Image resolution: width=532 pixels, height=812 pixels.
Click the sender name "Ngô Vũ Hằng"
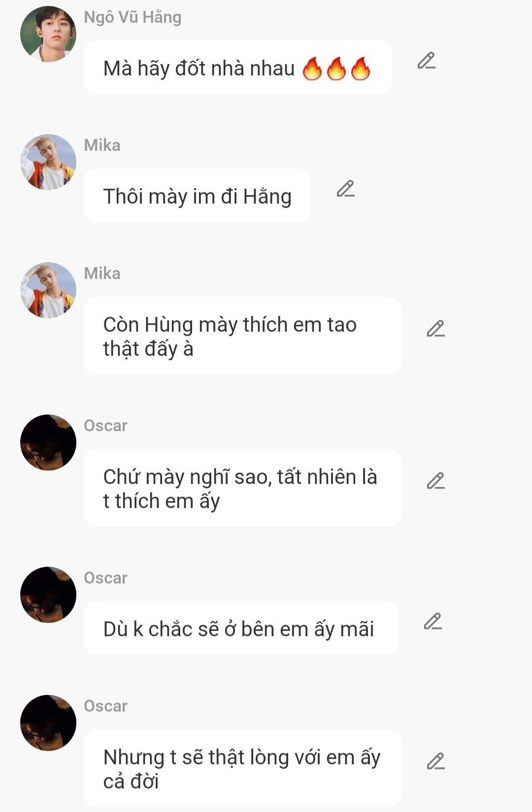133,17
